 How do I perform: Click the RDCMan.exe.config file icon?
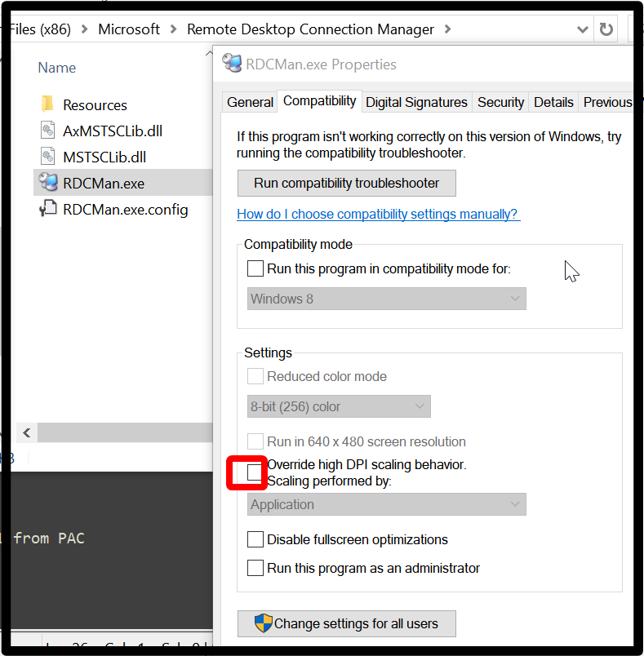47,210
